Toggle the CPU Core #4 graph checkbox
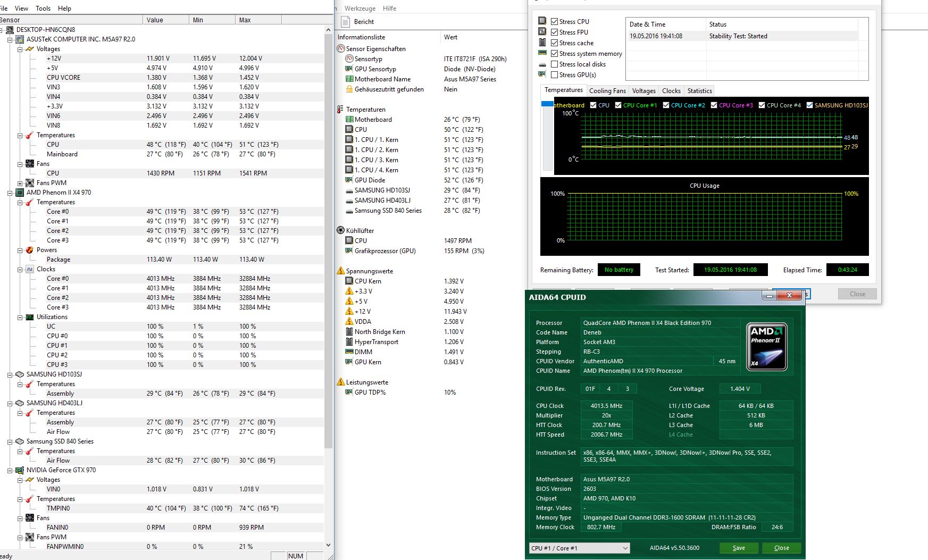 [762, 105]
